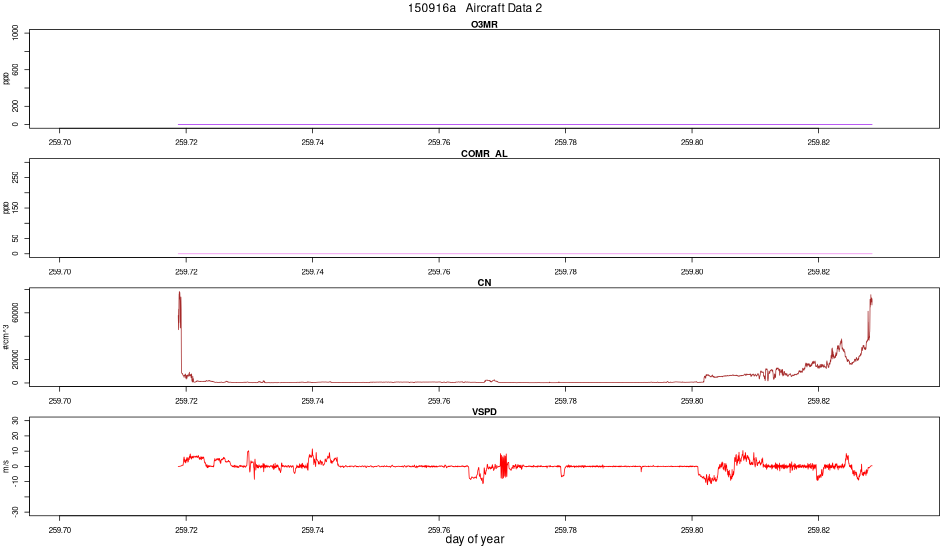Click the 259.80 x-axis tick under VSPD plot
This screenshot has height=550, width=950.
click(692, 530)
